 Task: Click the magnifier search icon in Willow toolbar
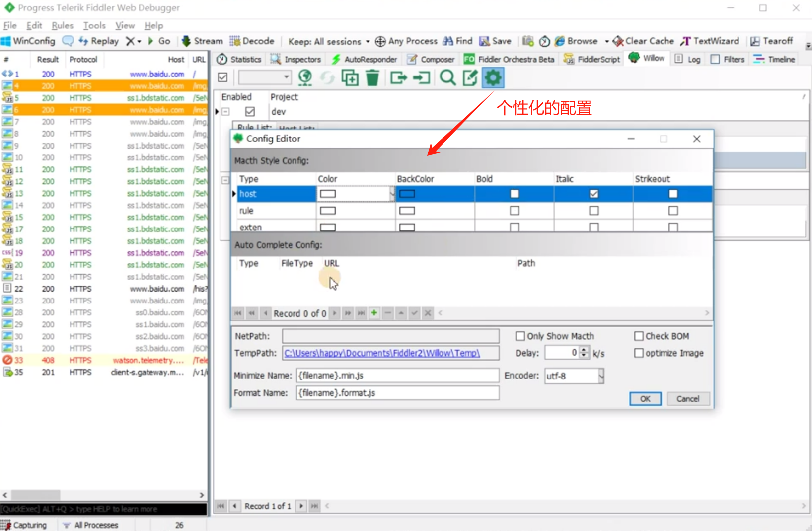click(447, 78)
